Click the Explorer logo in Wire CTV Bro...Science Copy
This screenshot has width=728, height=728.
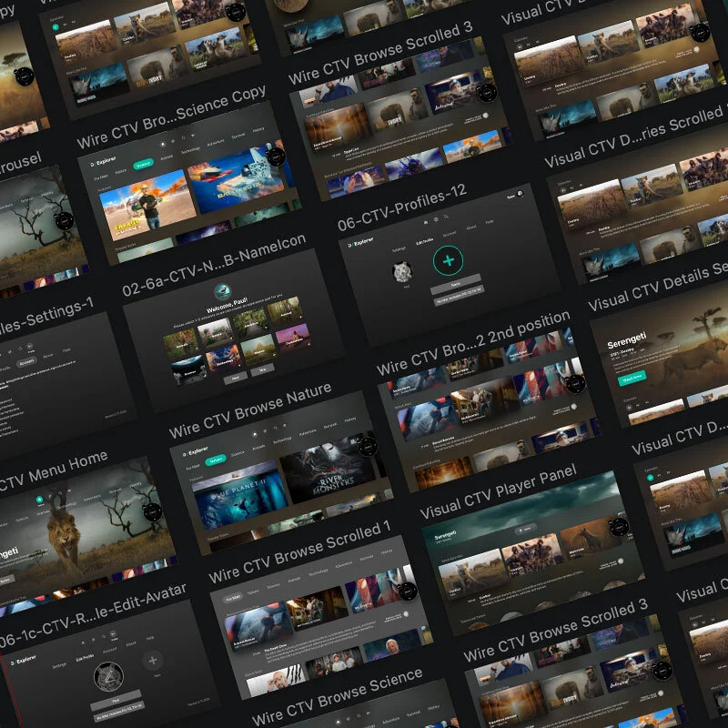point(103,162)
